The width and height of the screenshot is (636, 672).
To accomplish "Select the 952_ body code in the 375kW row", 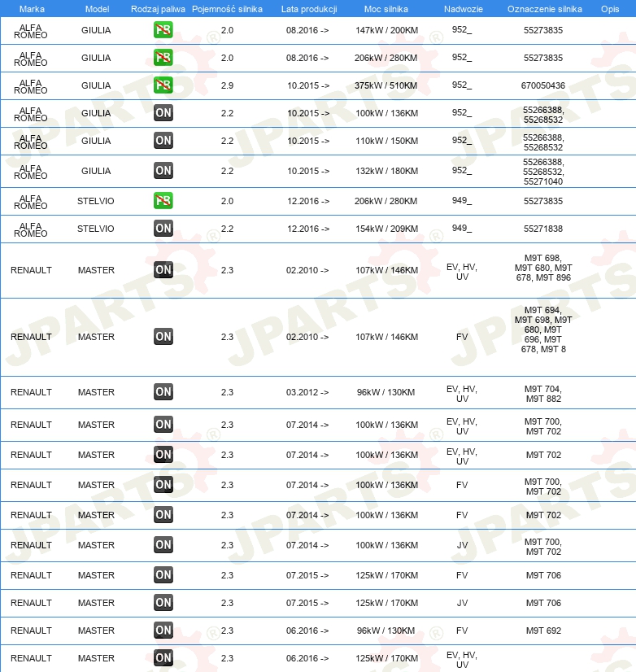I will pyautogui.click(x=462, y=85).
